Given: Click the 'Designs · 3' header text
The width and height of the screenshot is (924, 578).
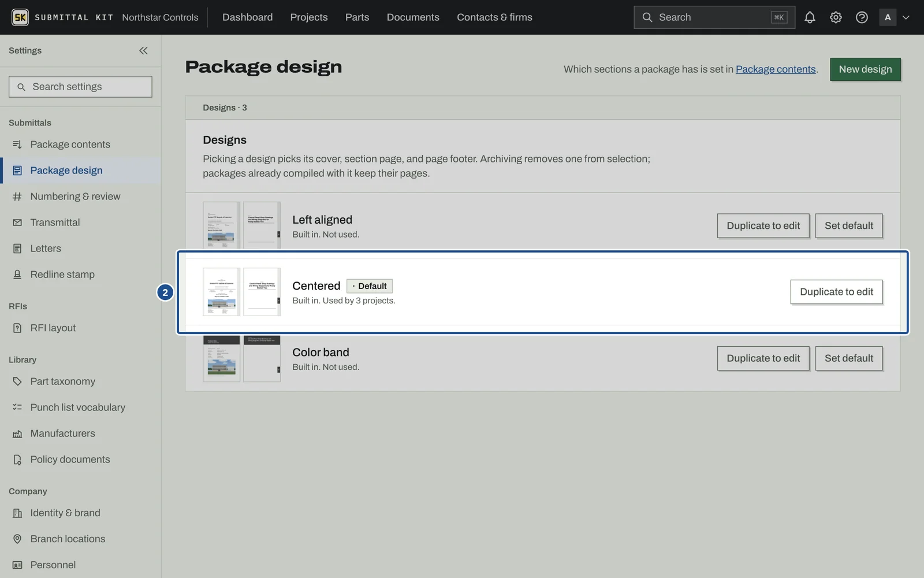Looking at the screenshot, I should pos(225,108).
